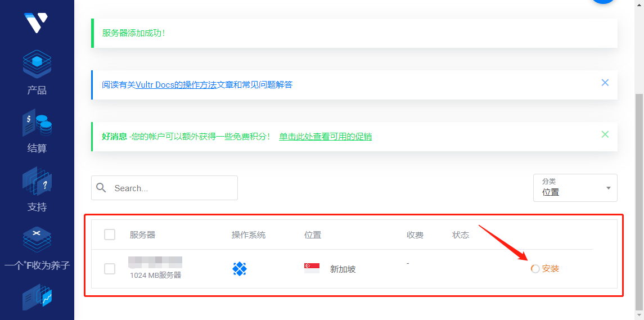Click the blue operating system icon

tap(240, 269)
